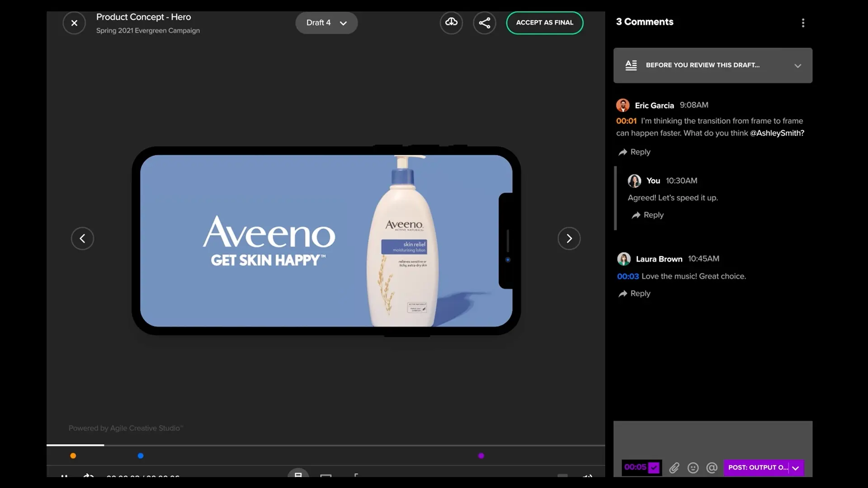Click the Accept As Final button
The image size is (868, 488).
(544, 23)
